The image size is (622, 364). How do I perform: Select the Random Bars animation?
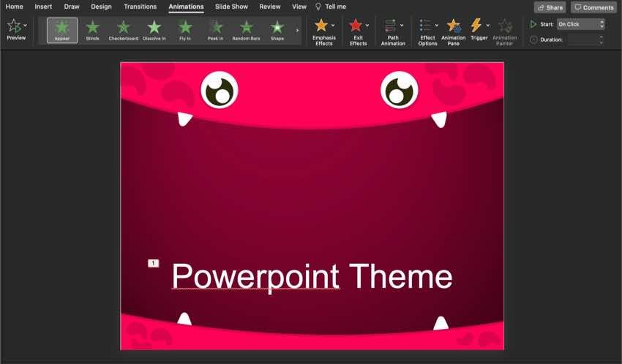246,29
